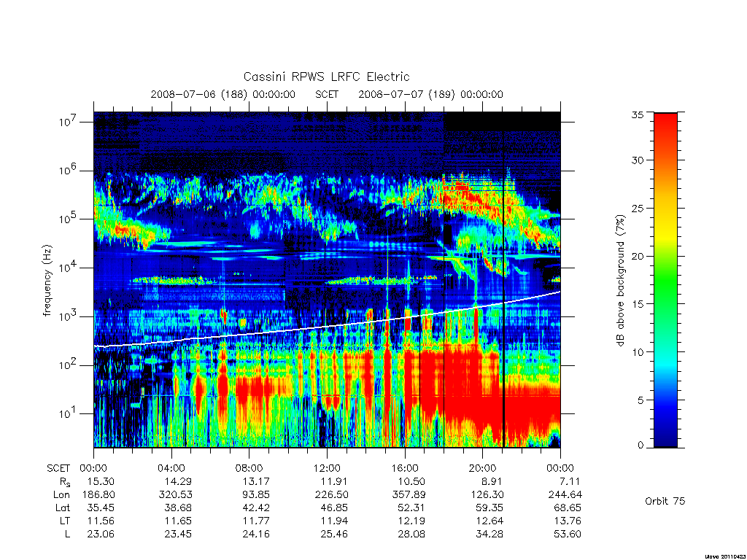
Task: Click the colorbar value 30
Action: point(638,160)
